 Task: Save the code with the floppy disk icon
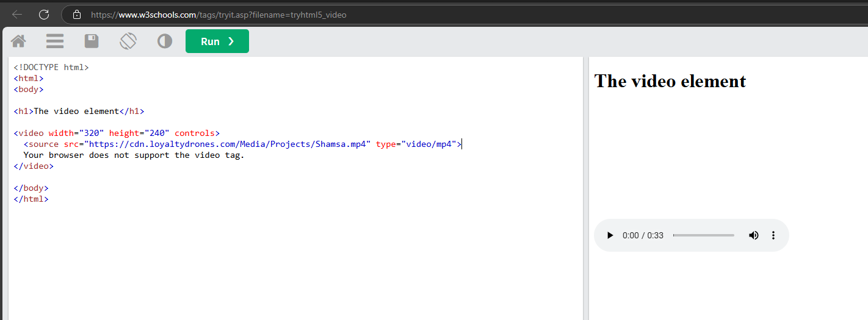(92, 41)
